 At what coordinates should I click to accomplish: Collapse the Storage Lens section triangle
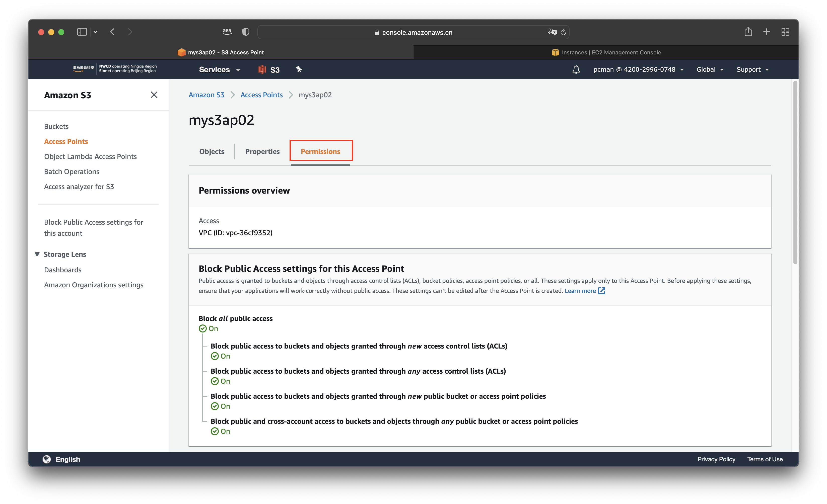point(37,254)
